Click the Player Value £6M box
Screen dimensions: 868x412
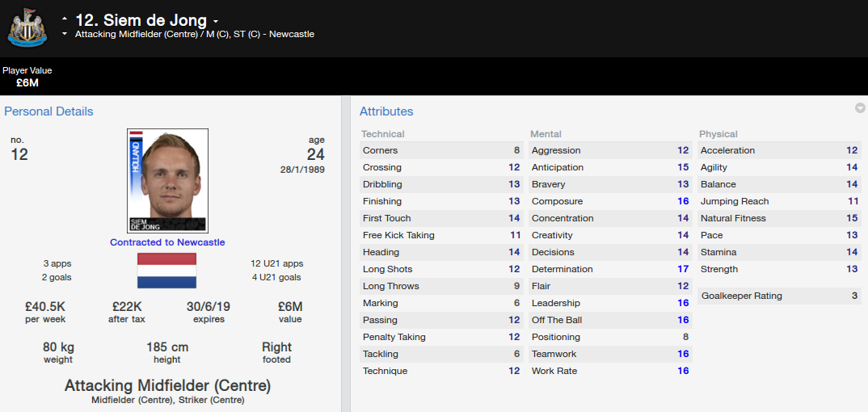pyautogui.click(x=27, y=77)
